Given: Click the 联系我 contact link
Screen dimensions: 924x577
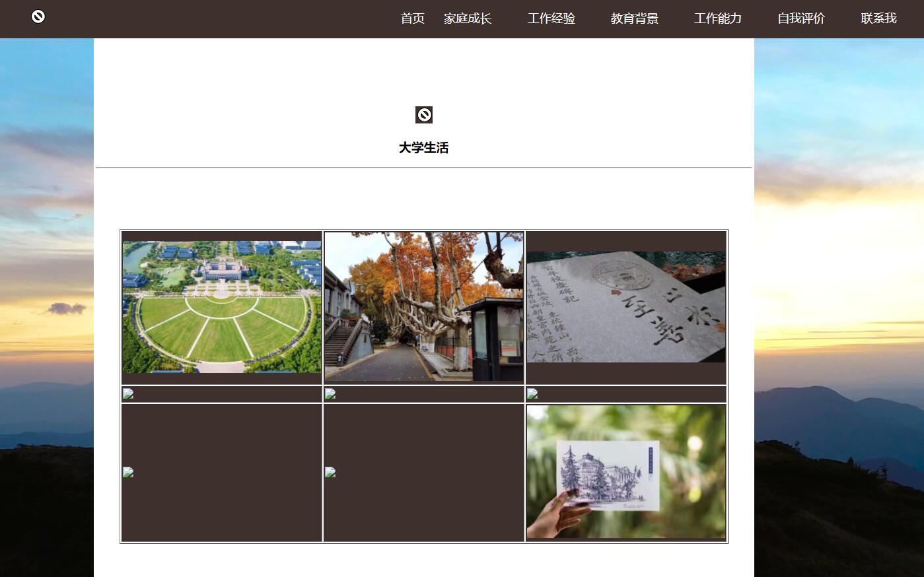Looking at the screenshot, I should [878, 18].
